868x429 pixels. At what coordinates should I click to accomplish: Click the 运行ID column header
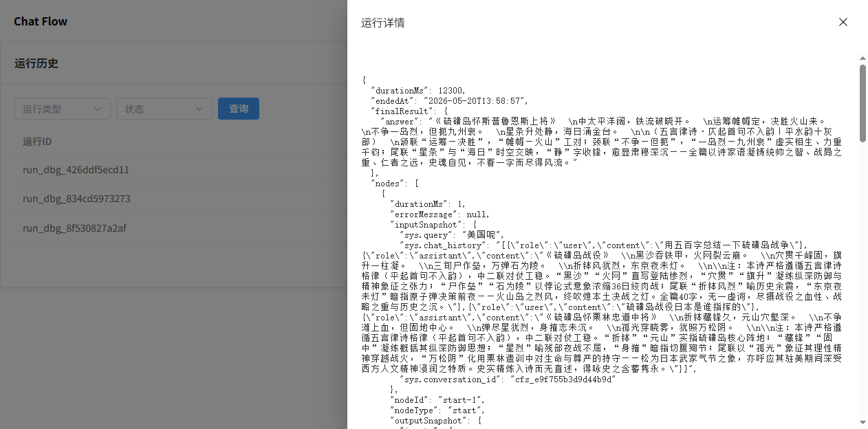tap(37, 142)
